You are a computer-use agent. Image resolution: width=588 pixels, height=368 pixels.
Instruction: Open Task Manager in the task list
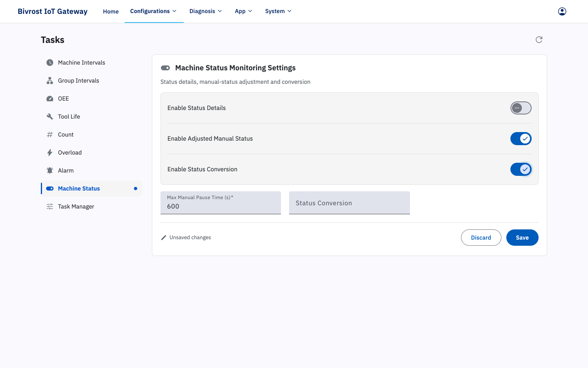pyautogui.click(x=91, y=206)
